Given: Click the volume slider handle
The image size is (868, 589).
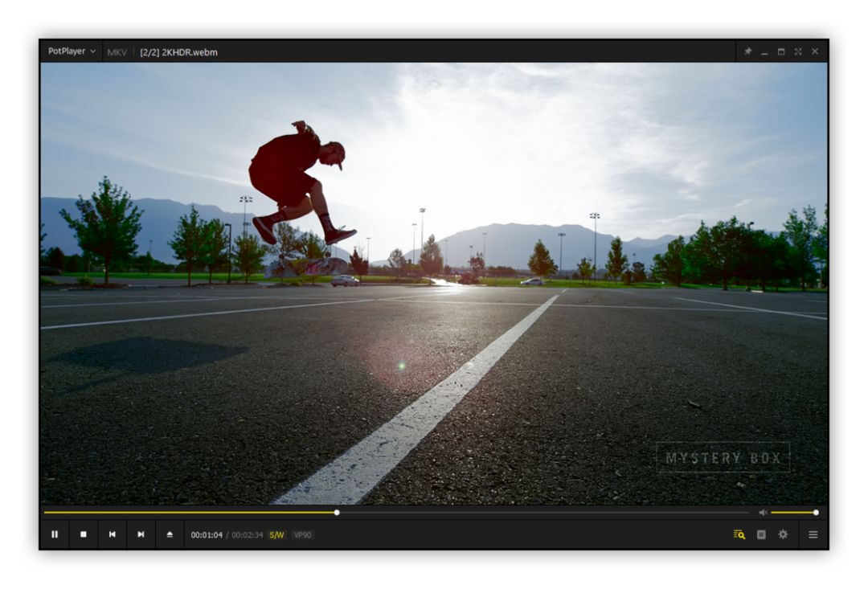Looking at the screenshot, I should coord(816,513).
